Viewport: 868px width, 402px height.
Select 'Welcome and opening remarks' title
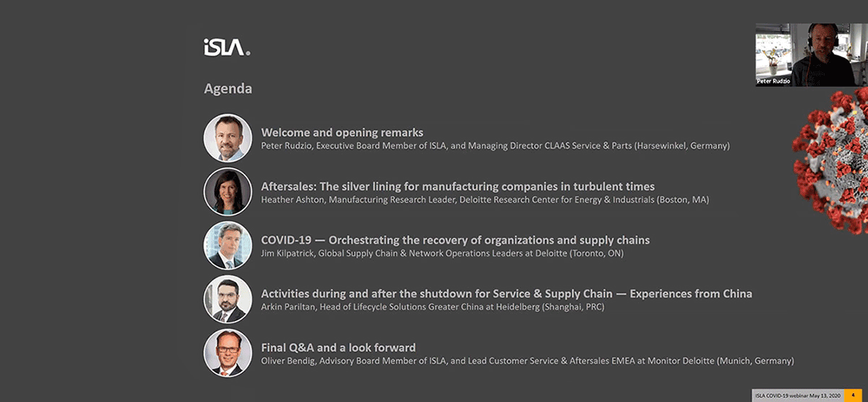(342, 133)
